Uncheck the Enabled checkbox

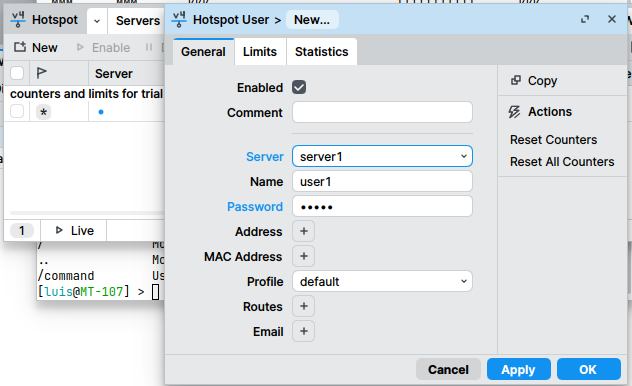click(299, 87)
